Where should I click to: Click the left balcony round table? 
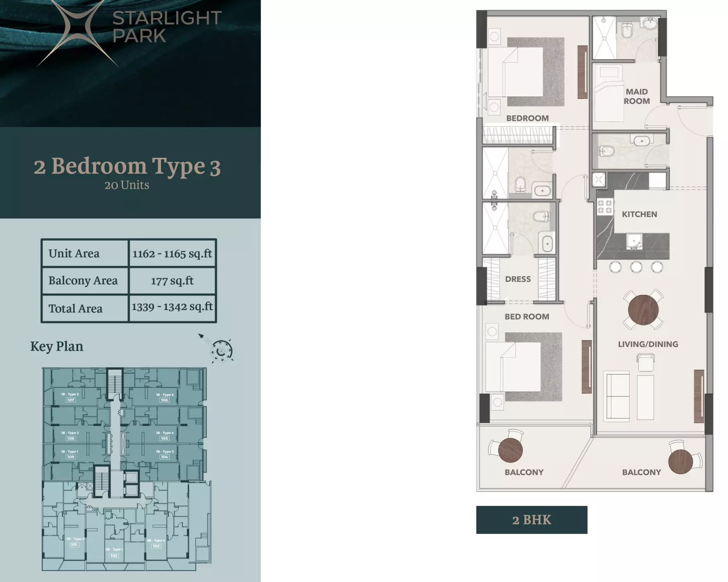[510, 450]
